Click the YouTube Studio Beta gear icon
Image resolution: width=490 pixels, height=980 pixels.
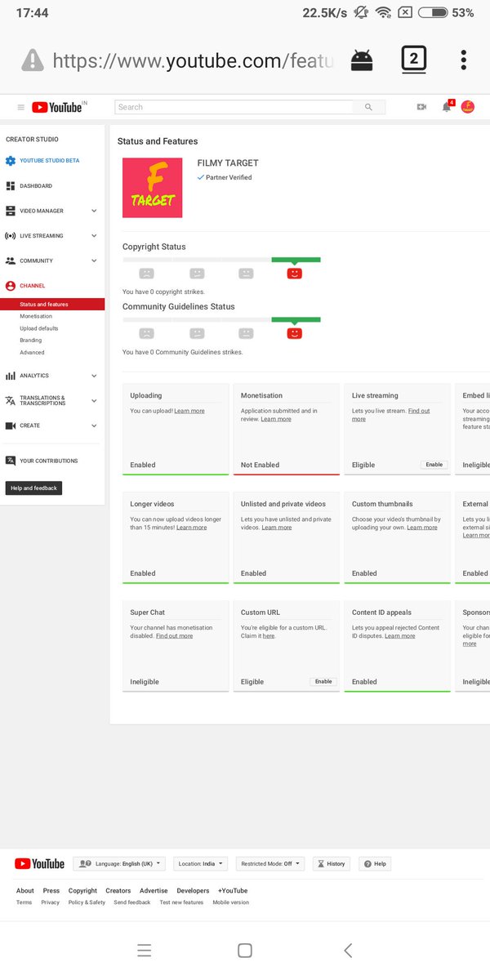click(11, 161)
